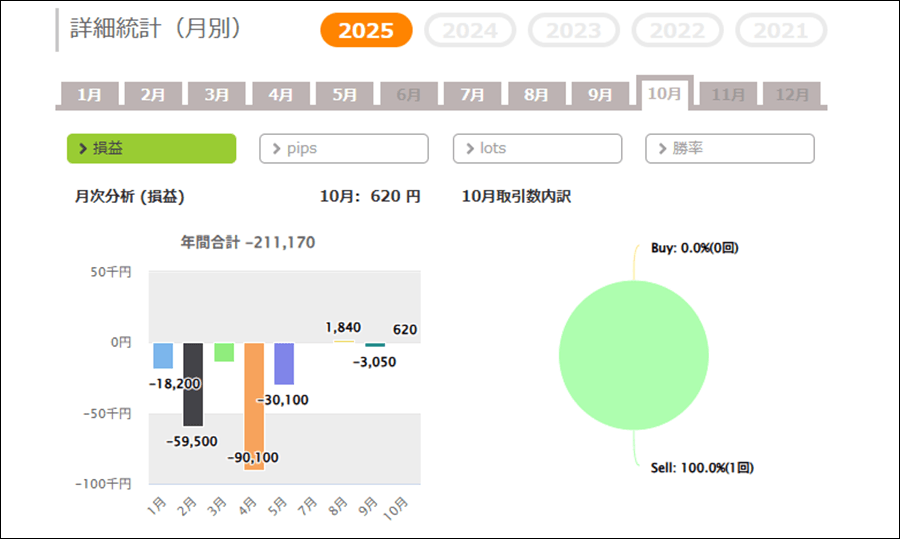View the 2021 year statistics

click(781, 30)
